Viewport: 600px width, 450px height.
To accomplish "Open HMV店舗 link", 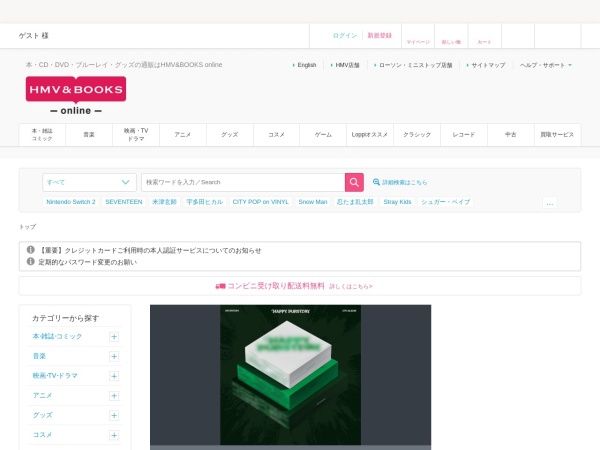I will pyautogui.click(x=345, y=65).
